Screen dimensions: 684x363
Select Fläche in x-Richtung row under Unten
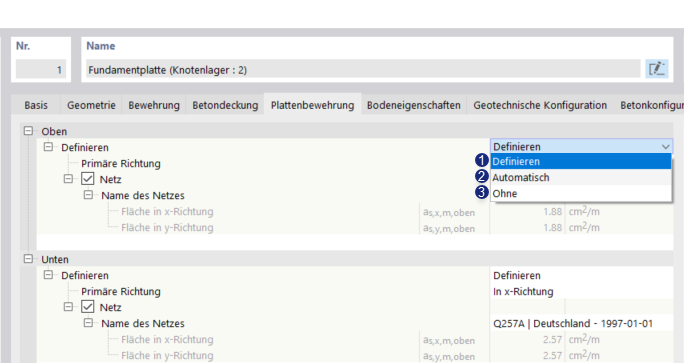pos(167,339)
